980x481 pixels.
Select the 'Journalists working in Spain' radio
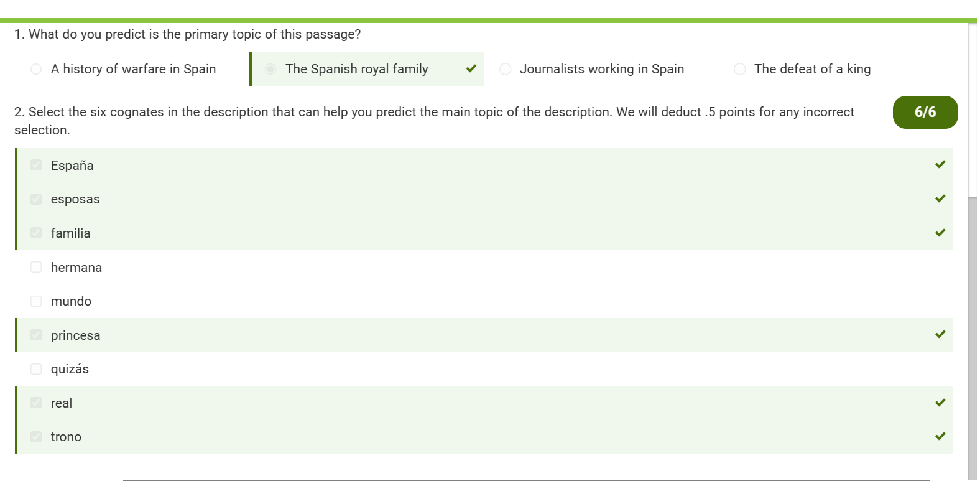506,69
